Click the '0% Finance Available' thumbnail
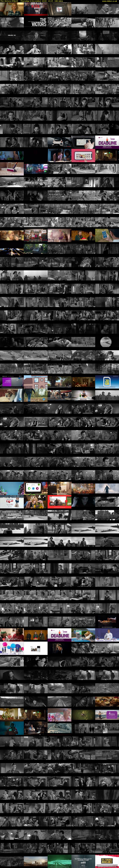Viewport: 119px width, 868px height. point(107,861)
